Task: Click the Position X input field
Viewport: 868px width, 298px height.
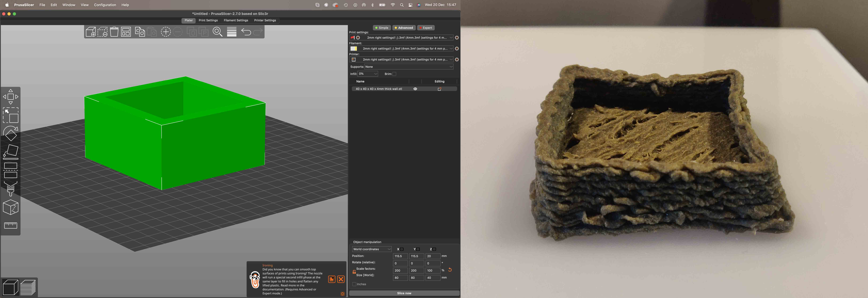Action: pos(400,256)
